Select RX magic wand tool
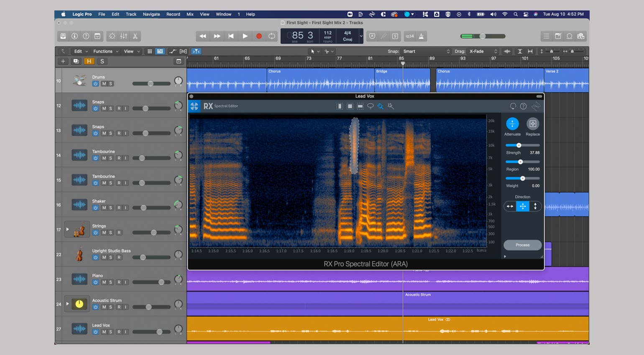 coord(391,106)
